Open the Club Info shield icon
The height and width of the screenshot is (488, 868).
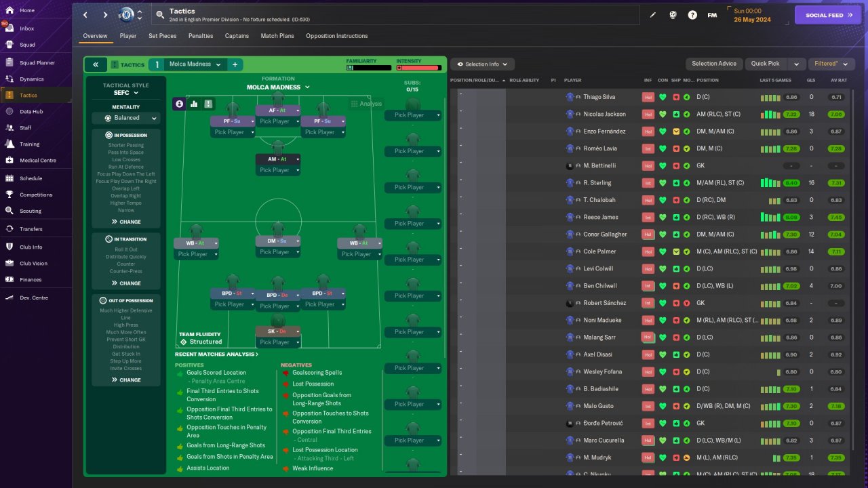tap(9, 247)
